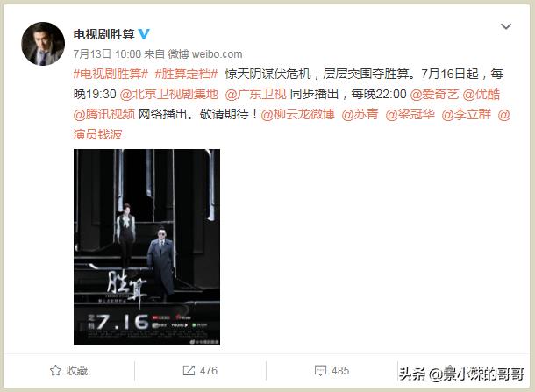Open the 微博 weibo.com source link

point(205,53)
